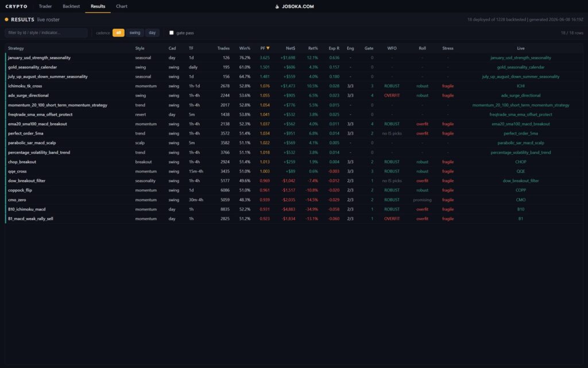The image size is (588, 368).
Task: Open the Chart tab
Action: (x=122, y=6)
